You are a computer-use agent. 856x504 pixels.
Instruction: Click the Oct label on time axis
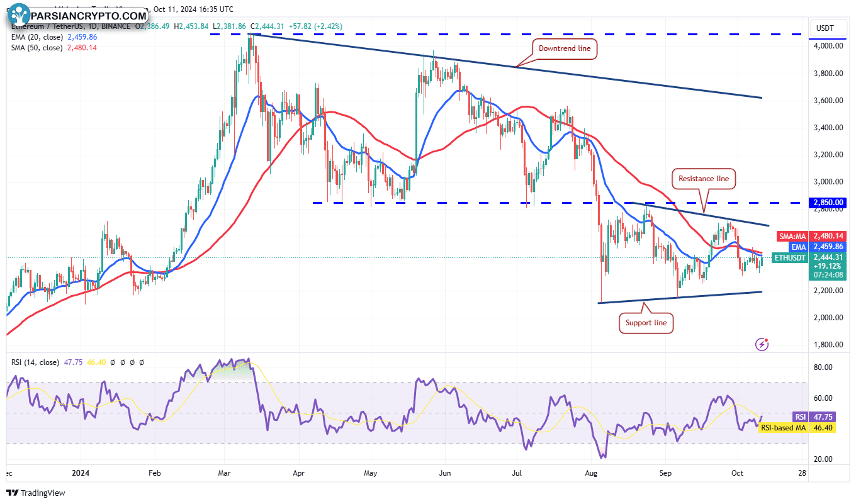(737, 473)
